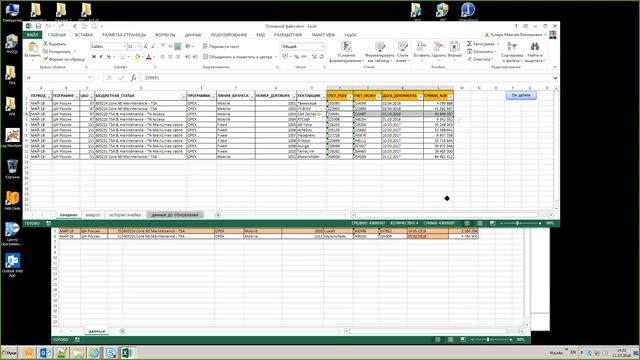Toggle center horizontal alignment
The image size is (640, 360).
click(x=170, y=57)
